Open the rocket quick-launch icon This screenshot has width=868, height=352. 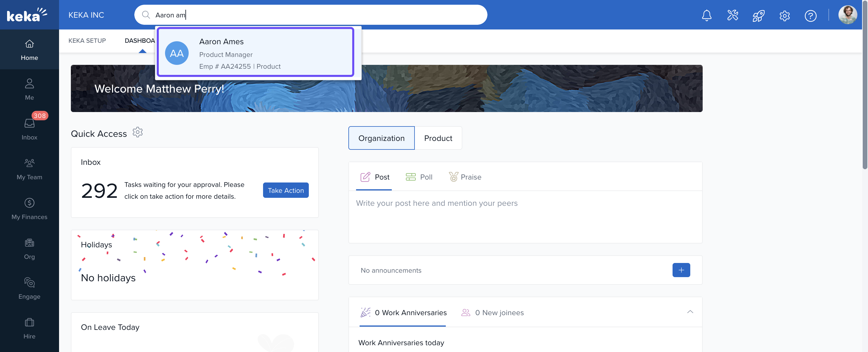[758, 16]
